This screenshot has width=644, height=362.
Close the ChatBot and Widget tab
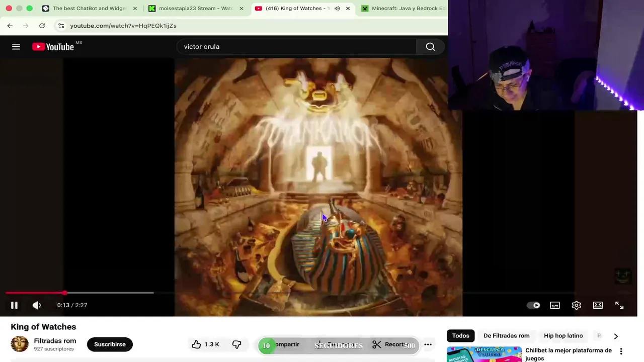[135, 9]
